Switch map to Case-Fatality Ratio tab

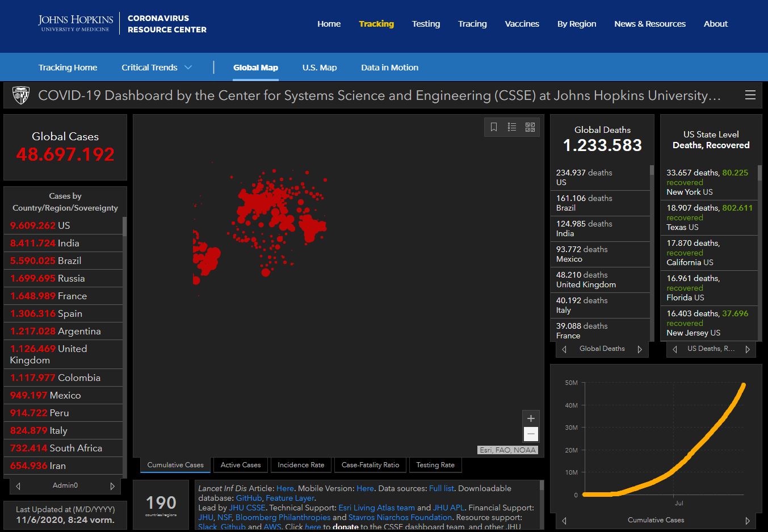pyautogui.click(x=370, y=465)
